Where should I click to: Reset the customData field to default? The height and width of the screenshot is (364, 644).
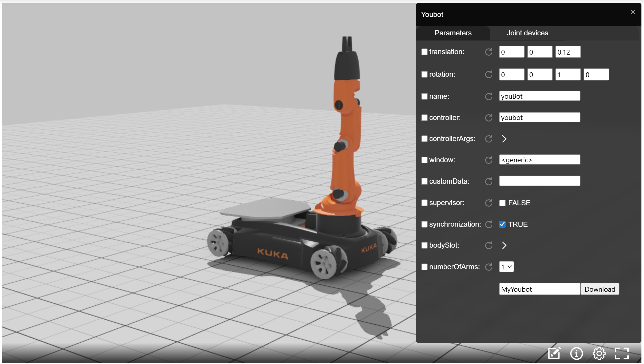point(489,182)
